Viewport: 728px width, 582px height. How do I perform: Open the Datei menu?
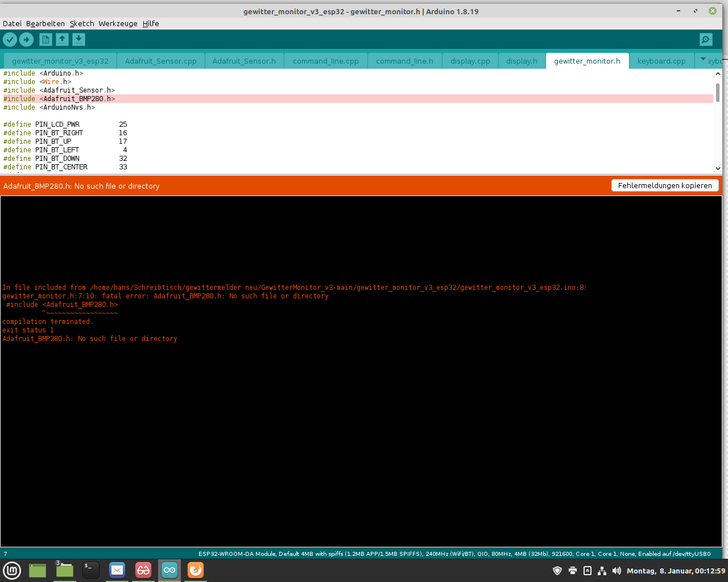[x=12, y=23]
